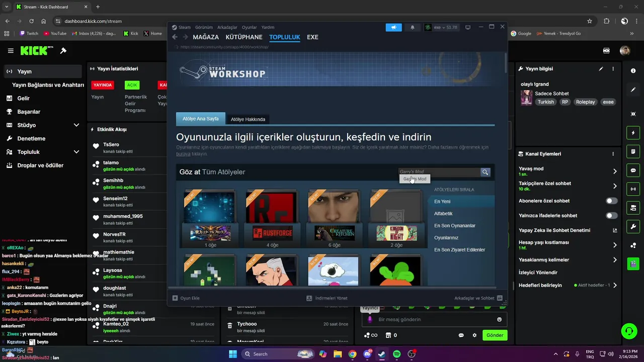Open Yayın bilgisi three-dot options menu

click(613, 69)
